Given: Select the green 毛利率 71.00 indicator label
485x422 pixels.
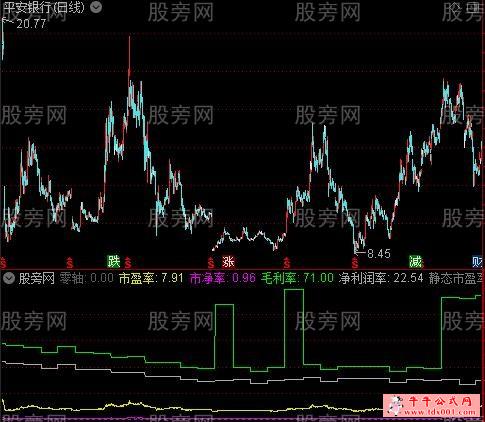Looking at the screenshot, I should 297,278.
